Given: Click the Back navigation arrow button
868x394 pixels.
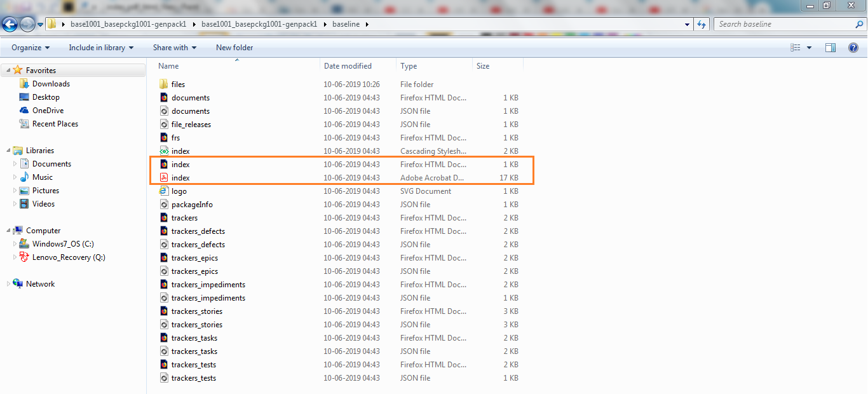Looking at the screenshot, I should tap(10, 24).
